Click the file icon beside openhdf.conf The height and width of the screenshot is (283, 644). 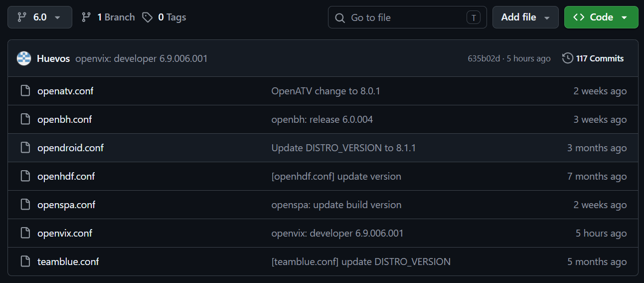[x=25, y=176]
